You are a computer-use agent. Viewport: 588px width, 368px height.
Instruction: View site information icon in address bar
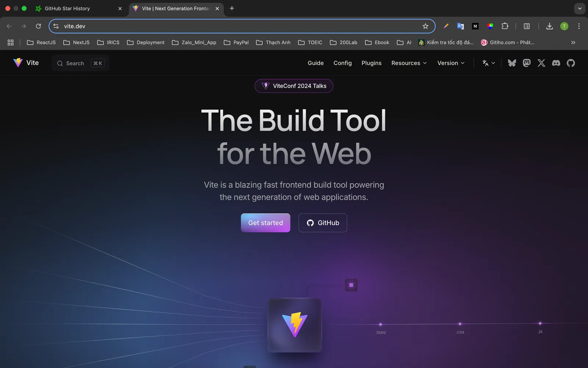56,26
